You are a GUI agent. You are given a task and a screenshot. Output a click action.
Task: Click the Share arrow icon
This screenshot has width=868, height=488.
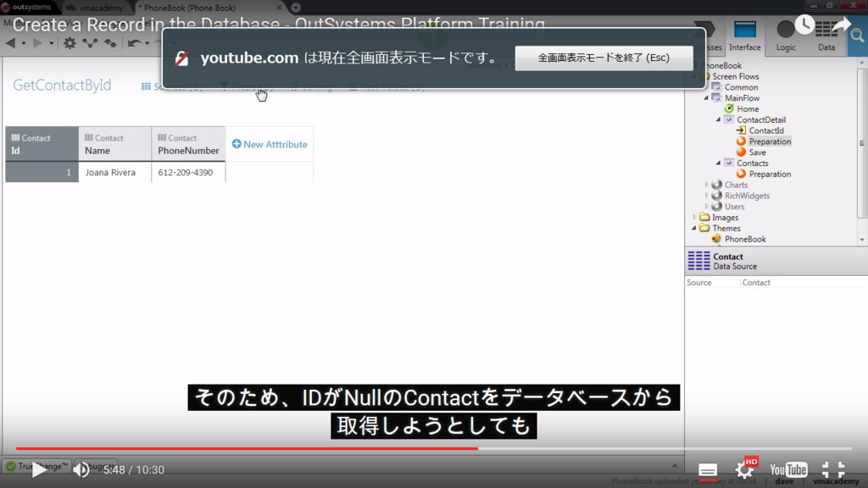(841, 25)
